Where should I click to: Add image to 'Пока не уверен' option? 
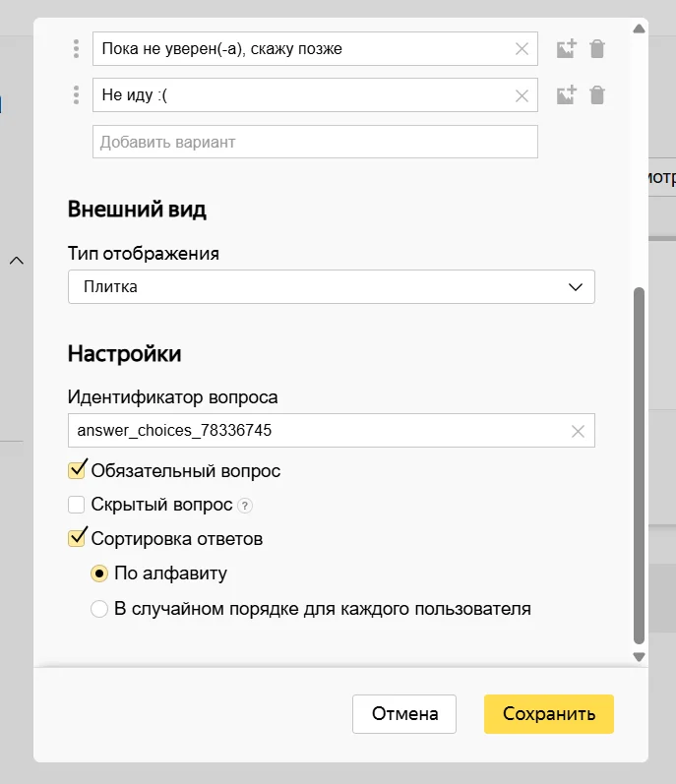tap(566, 48)
